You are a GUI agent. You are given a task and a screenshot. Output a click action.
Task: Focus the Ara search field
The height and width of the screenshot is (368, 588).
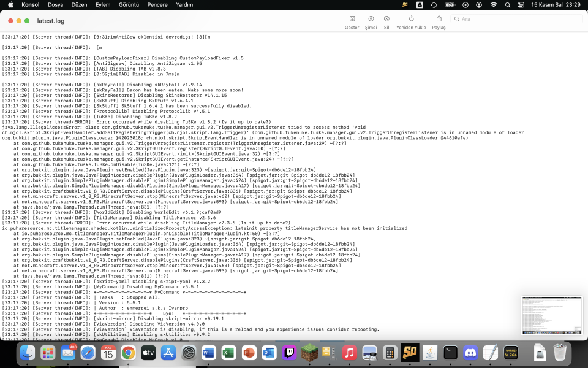(516, 19)
